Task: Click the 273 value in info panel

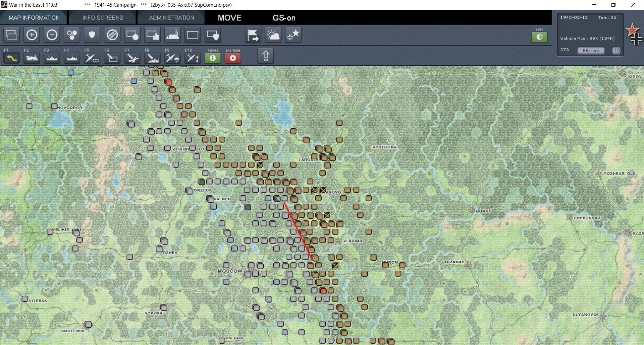Action: pyautogui.click(x=565, y=50)
